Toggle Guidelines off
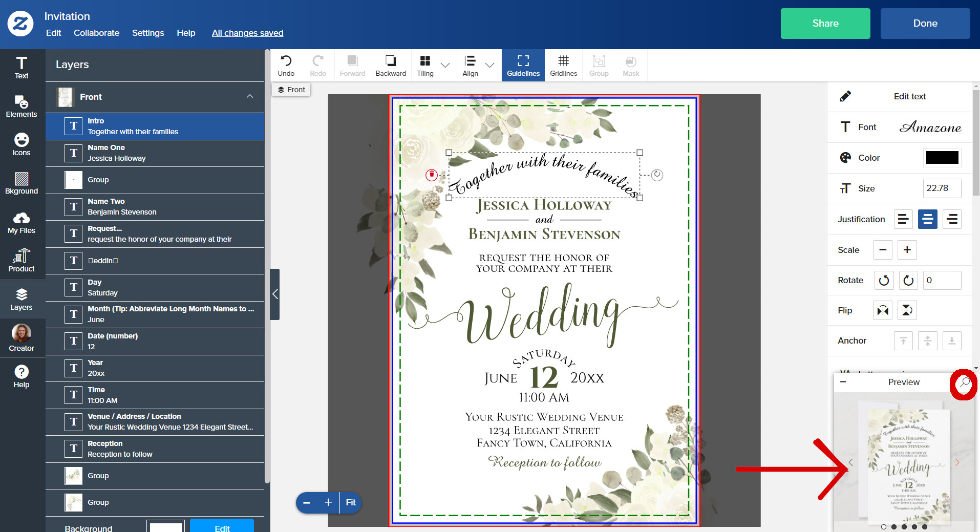This screenshot has width=980, height=532. pyautogui.click(x=523, y=66)
